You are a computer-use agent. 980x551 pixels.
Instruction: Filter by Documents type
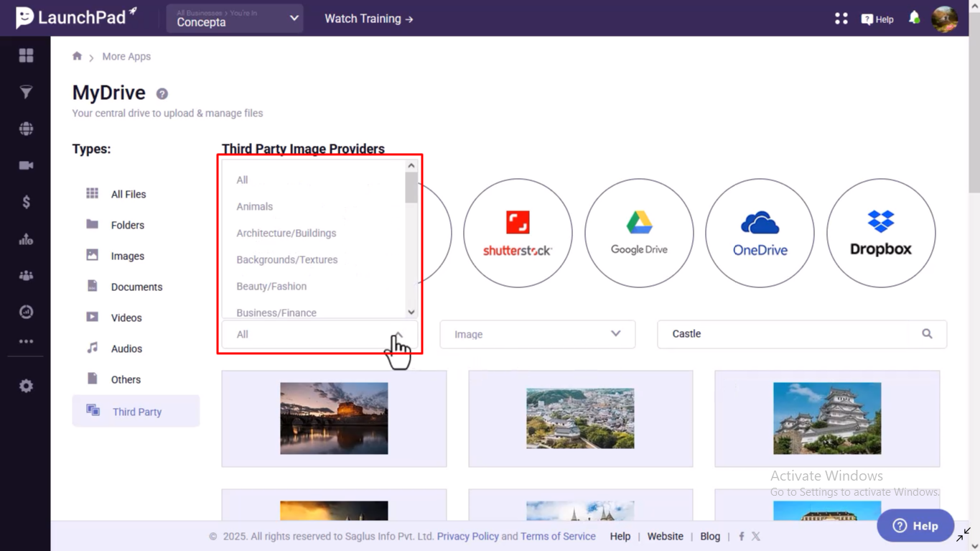point(136,287)
